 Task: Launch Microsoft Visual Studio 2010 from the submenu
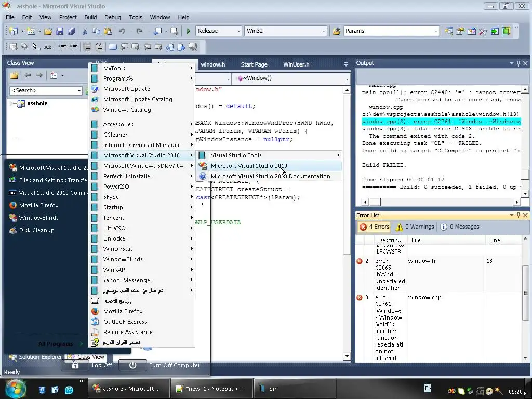(x=270, y=166)
